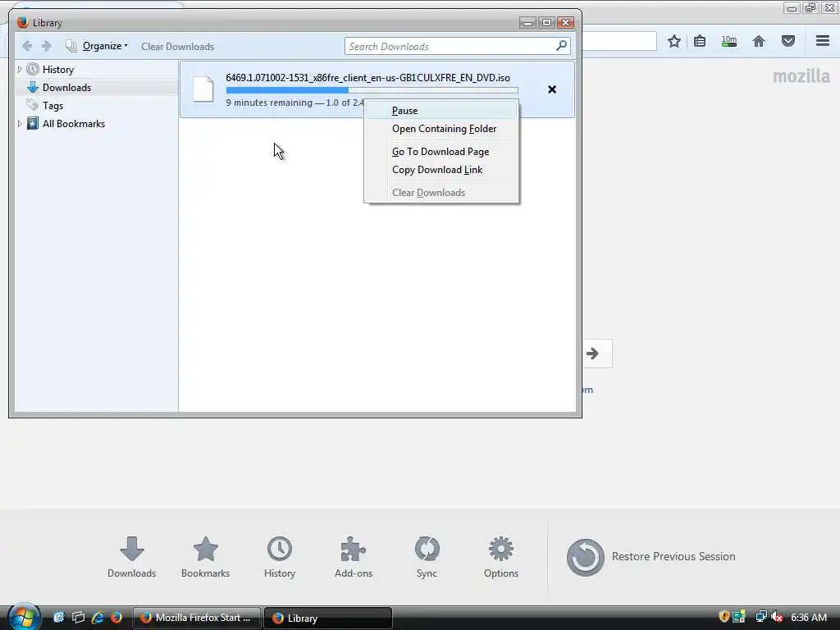Choose Copy Download Link menu item
Viewport: 840px width, 630px height.
tap(441, 170)
